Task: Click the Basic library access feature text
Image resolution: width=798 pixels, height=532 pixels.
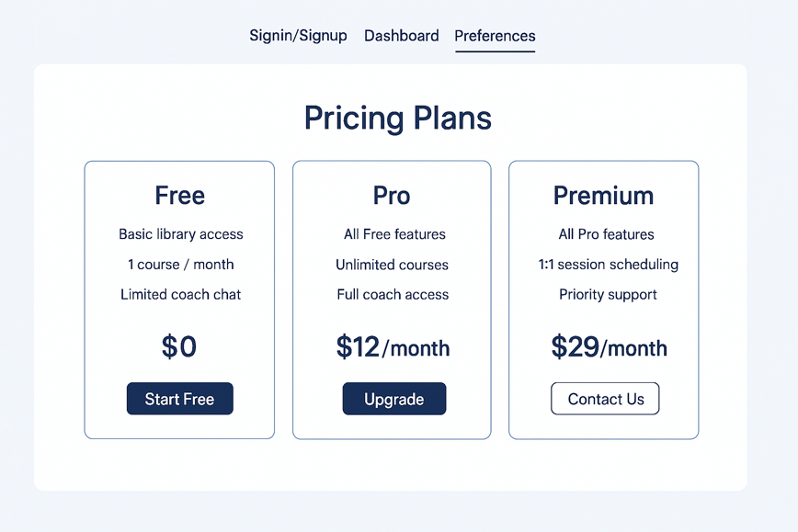Action: point(180,234)
